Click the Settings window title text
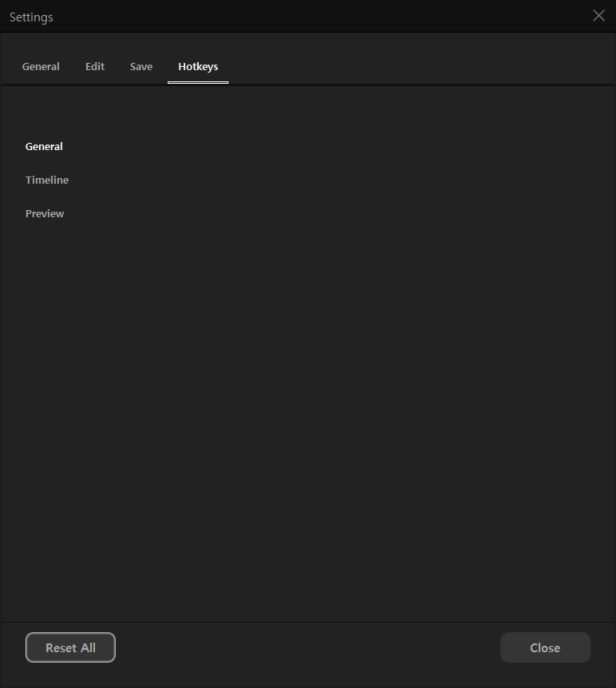Screen dimensions: 616x688 click(x=31, y=17)
